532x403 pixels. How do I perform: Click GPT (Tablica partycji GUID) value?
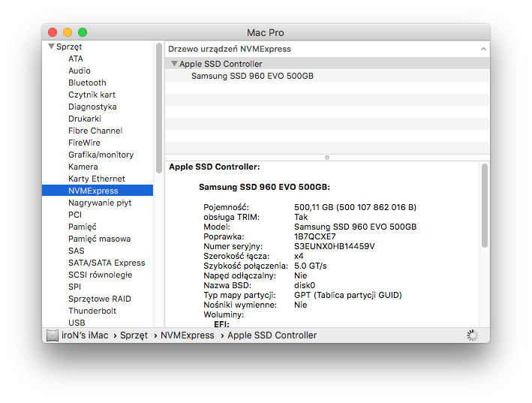[347, 295]
